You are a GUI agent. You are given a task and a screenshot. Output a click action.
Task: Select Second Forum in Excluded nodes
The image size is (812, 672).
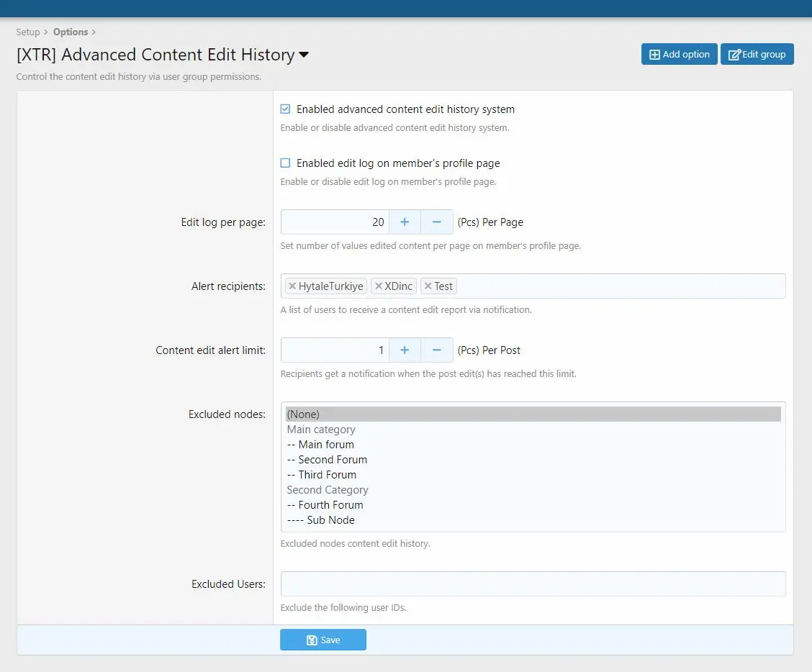[533, 459]
